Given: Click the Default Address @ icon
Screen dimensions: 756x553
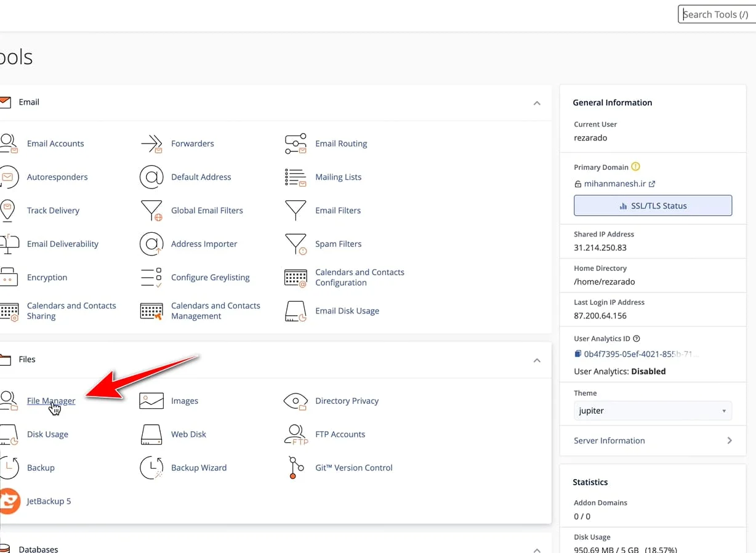Looking at the screenshot, I should (151, 177).
